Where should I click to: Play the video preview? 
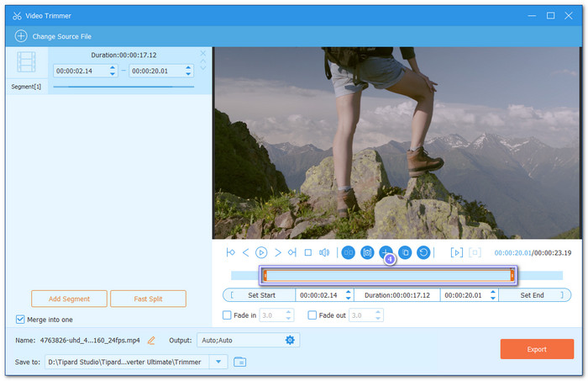click(x=261, y=252)
